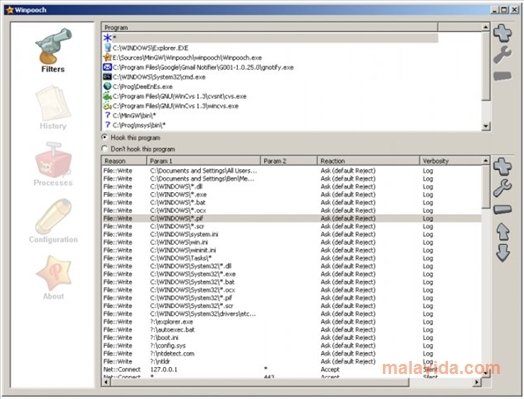Select rule ?:\ntldr
Viewport: 524px width, 399px height.
pyautogui.click(x=291, y=362)
